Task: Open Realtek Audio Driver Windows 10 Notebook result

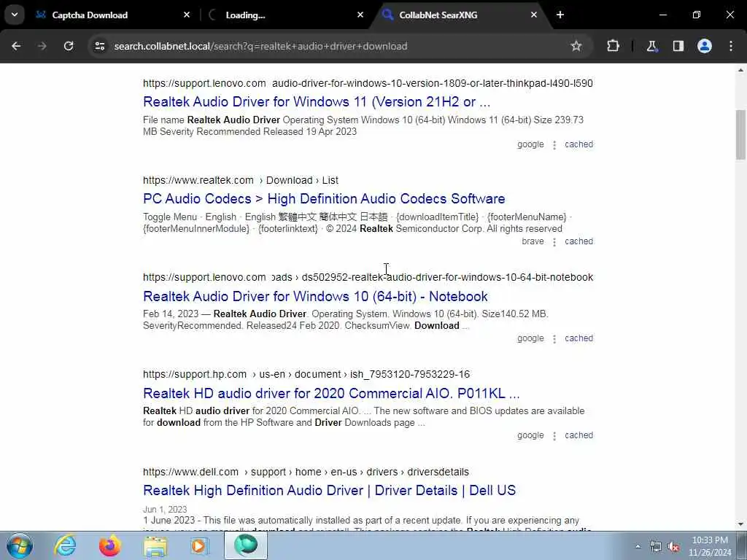Action: [x=315, y=296]
